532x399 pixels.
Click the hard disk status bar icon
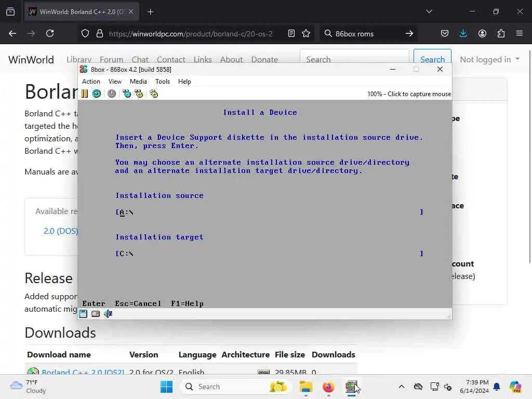pyautogui.click(x=96, y=314)
